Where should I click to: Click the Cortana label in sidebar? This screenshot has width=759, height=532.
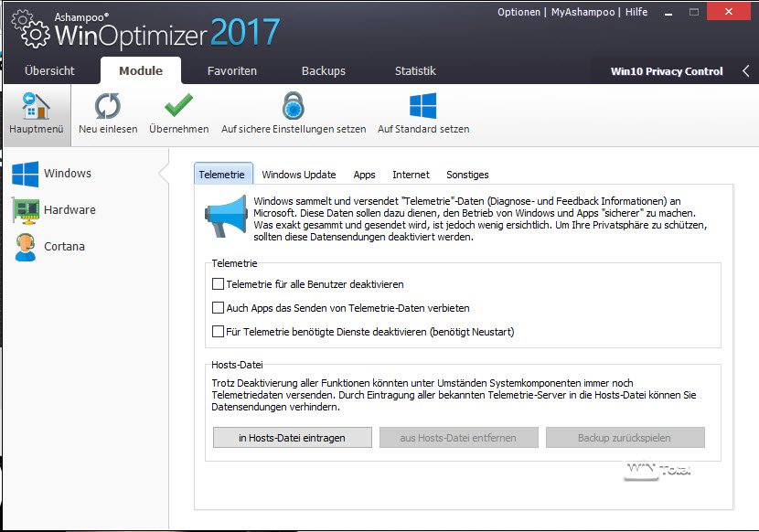click(x=64, y=247)
